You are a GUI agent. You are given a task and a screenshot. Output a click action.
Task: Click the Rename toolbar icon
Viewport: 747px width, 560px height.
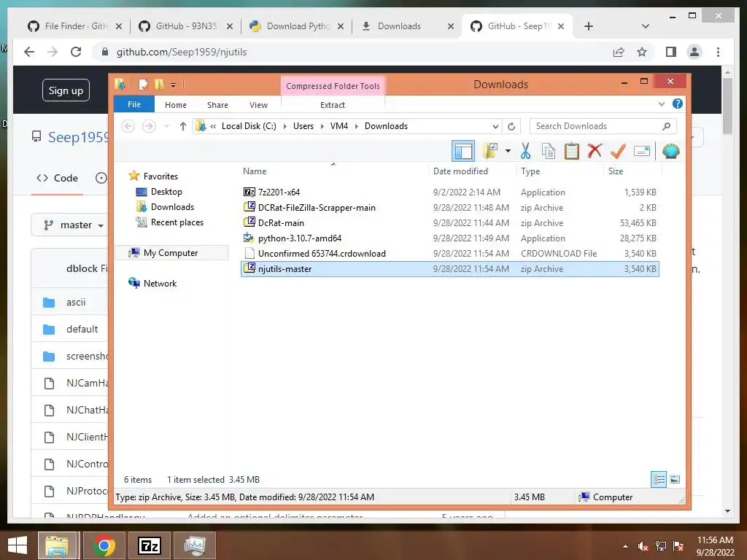[642, 151]
